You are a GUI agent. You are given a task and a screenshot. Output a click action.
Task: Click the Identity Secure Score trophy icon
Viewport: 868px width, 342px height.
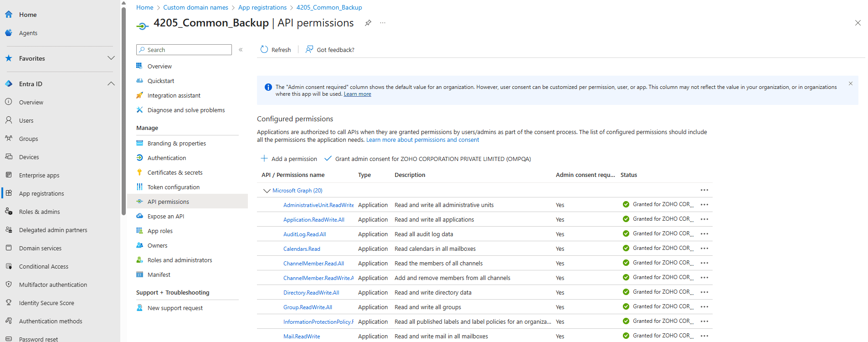coord(9,303)
